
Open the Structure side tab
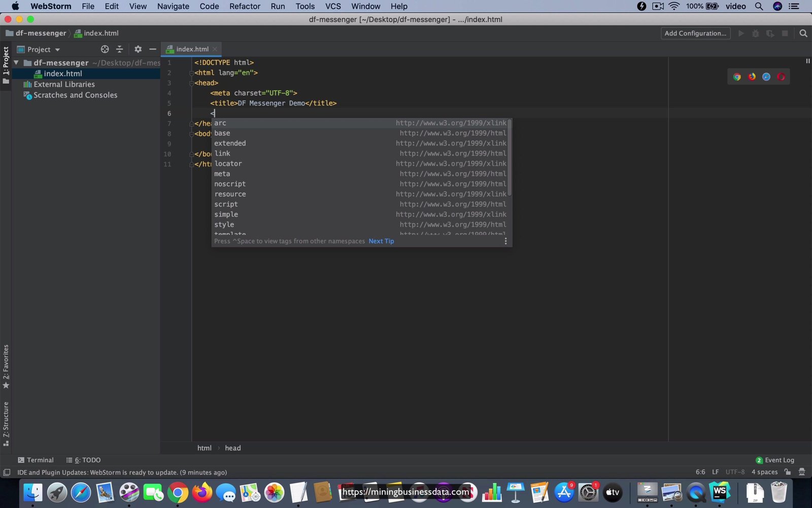click(x=6, y=424)
